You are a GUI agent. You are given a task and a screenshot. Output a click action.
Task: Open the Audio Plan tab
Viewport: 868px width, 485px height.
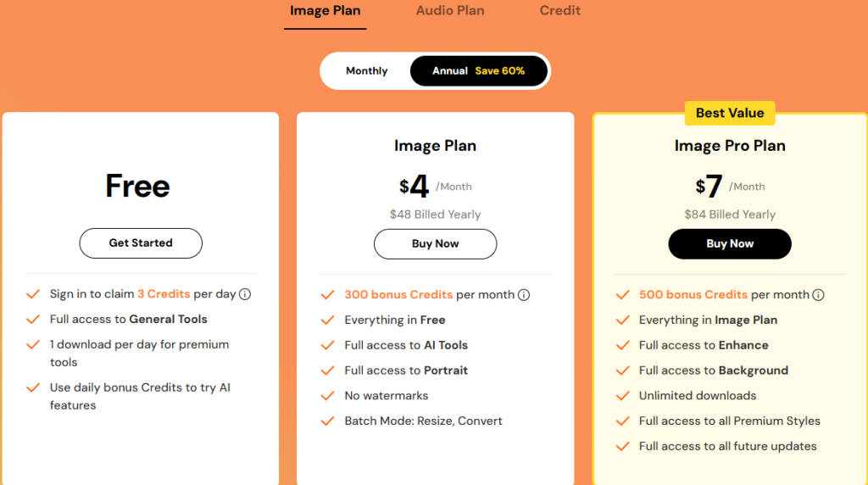(450, 11)
